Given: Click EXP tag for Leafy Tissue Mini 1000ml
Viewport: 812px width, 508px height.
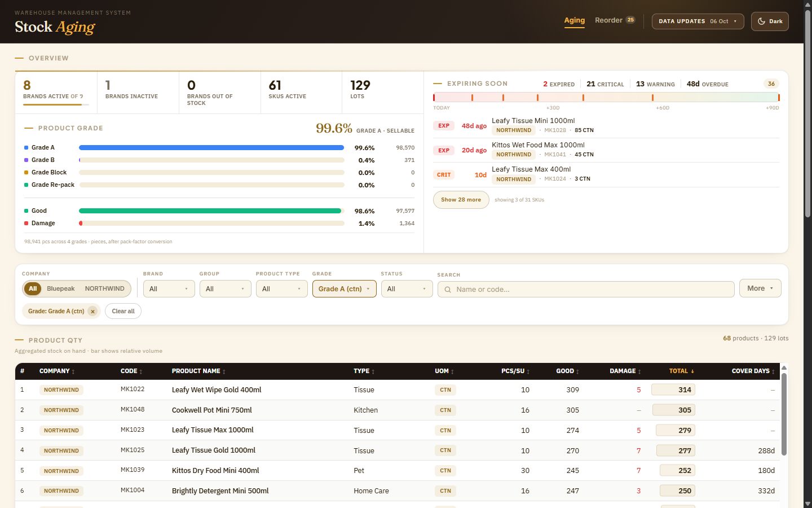Looking at the screenshot, I should coord(444,126).
